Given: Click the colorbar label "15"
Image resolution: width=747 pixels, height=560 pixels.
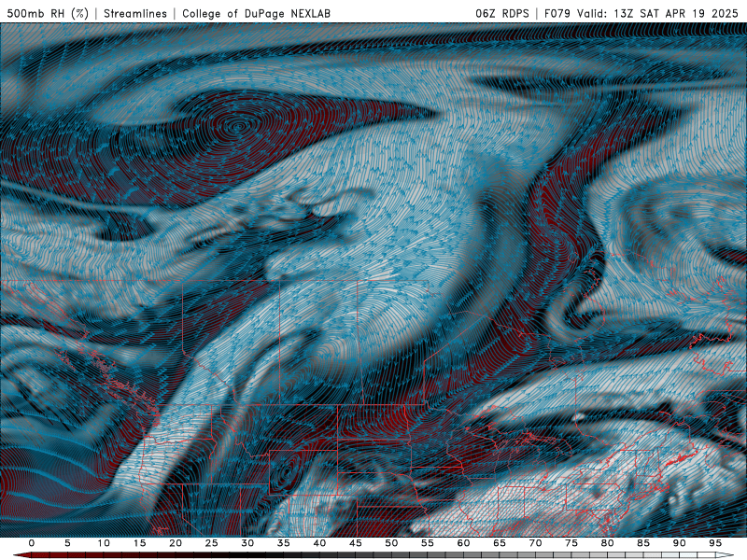Looking at the screenshot, I should pos(139,543).
